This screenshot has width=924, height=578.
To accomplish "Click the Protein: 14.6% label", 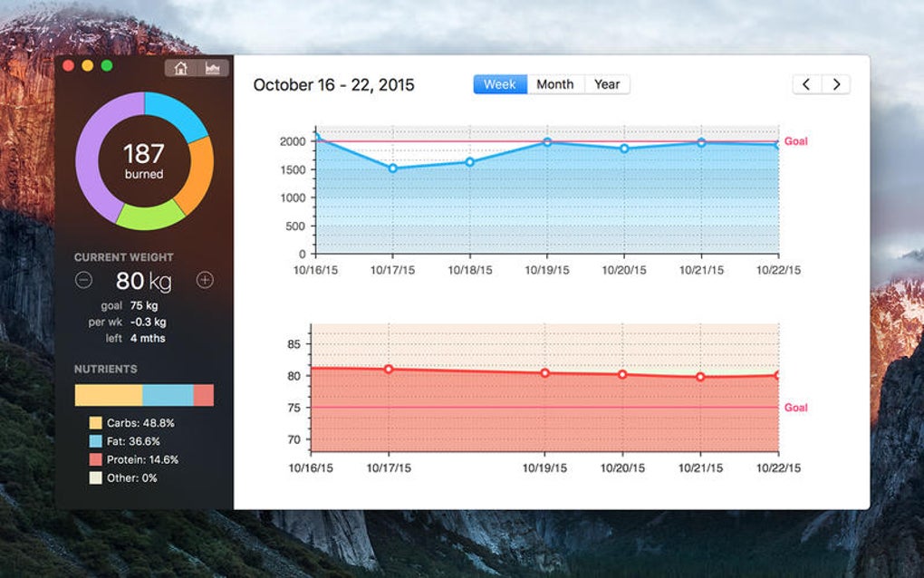I will (142, 459).
